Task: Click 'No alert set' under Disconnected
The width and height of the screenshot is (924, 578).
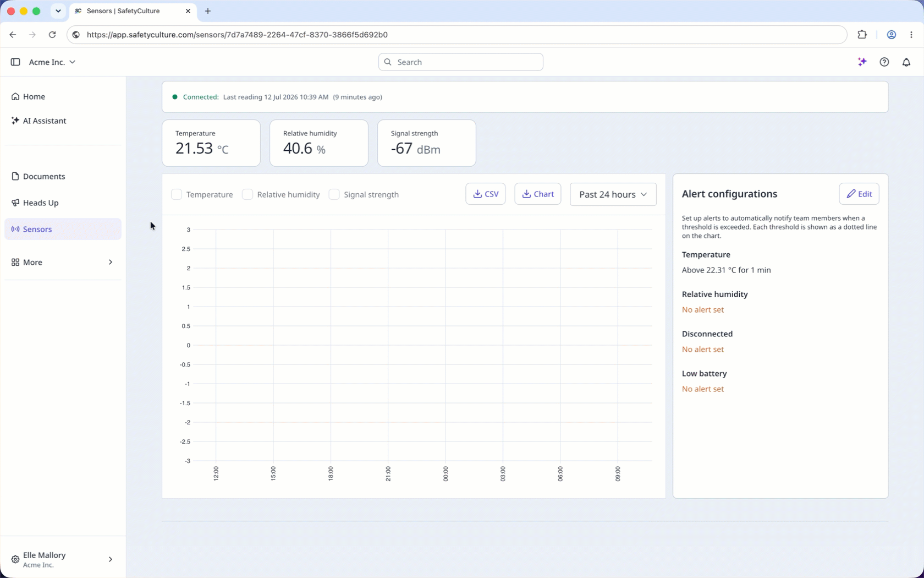Action: click(703, 350)
